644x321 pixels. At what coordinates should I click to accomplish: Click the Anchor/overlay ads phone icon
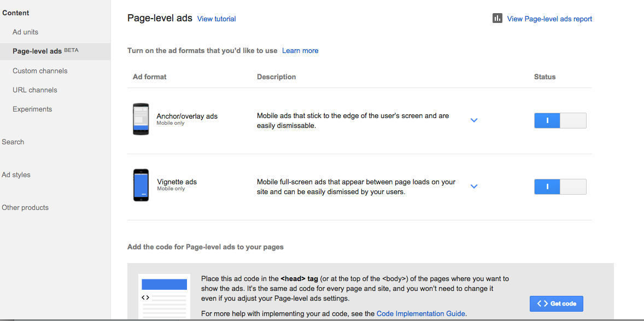140,119
